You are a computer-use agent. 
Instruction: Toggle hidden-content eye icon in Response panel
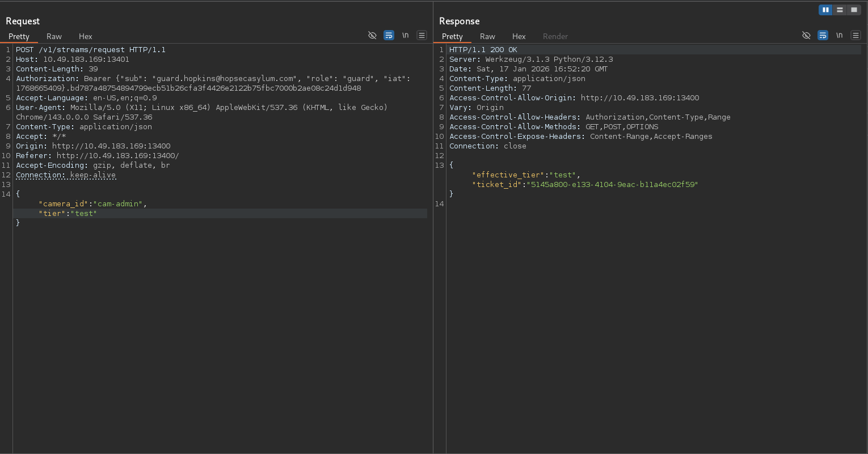point(806,35)
